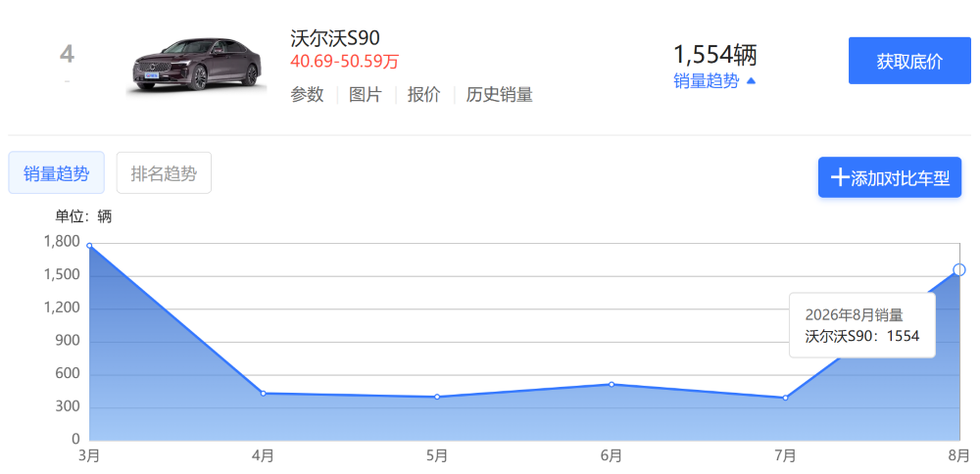
Task: Click the 1,500 y-axis label
Action: click(63, 275)
